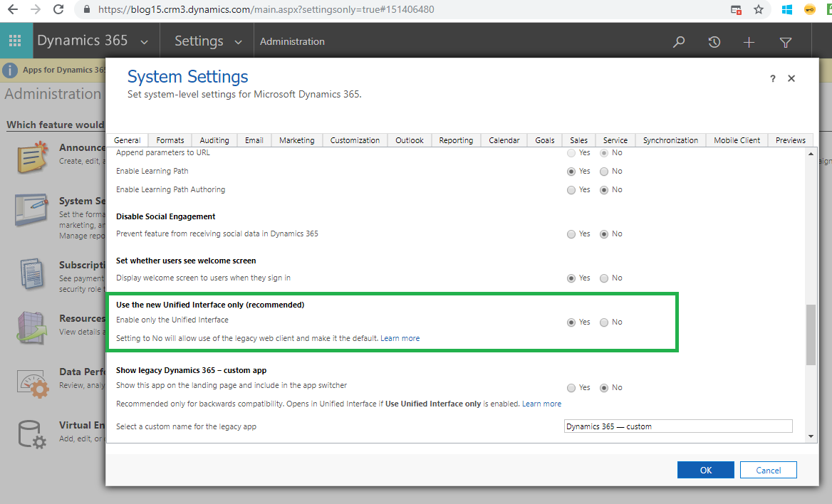Expand the Dynamics 365 dropdown chevron
Screen dimensions: 832x504
point(145,42)
